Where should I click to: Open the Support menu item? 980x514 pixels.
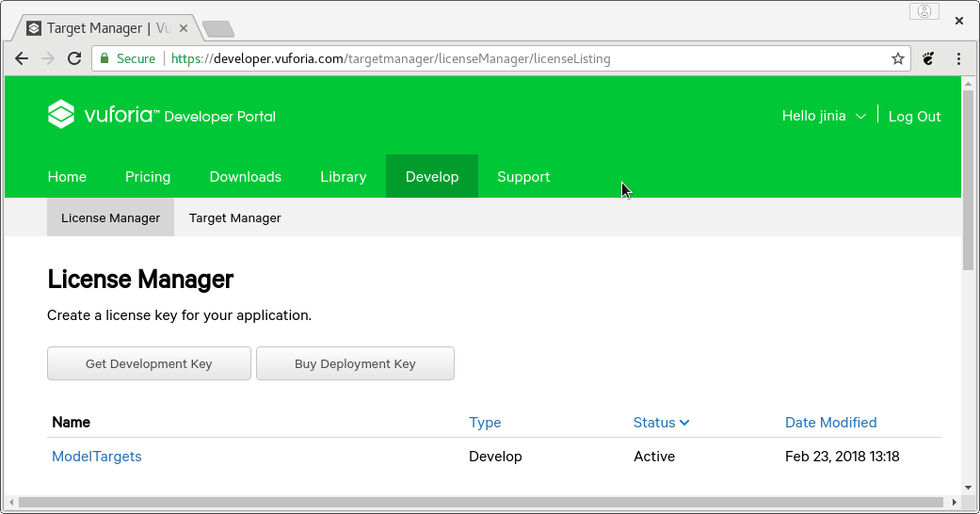tap(523, 177)
